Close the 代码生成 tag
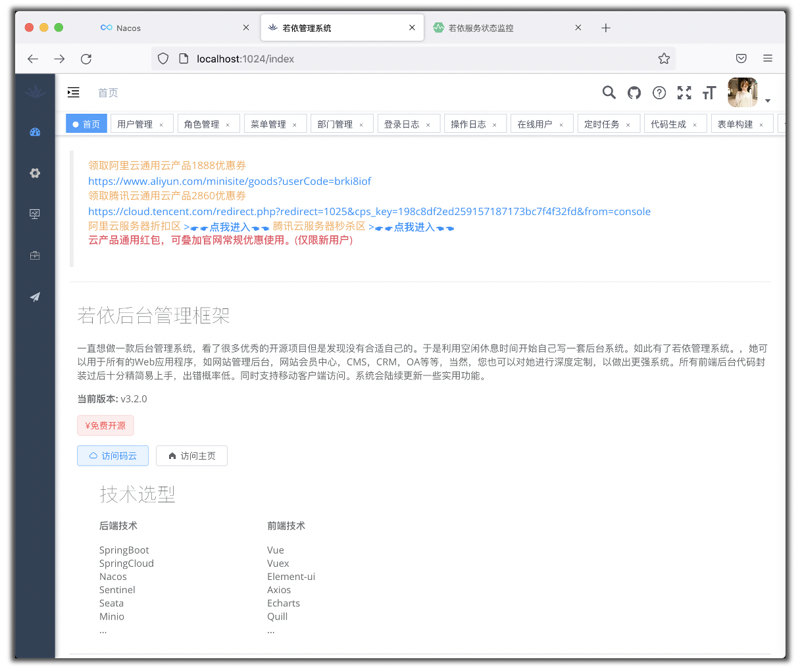 (x=695, y=124)
